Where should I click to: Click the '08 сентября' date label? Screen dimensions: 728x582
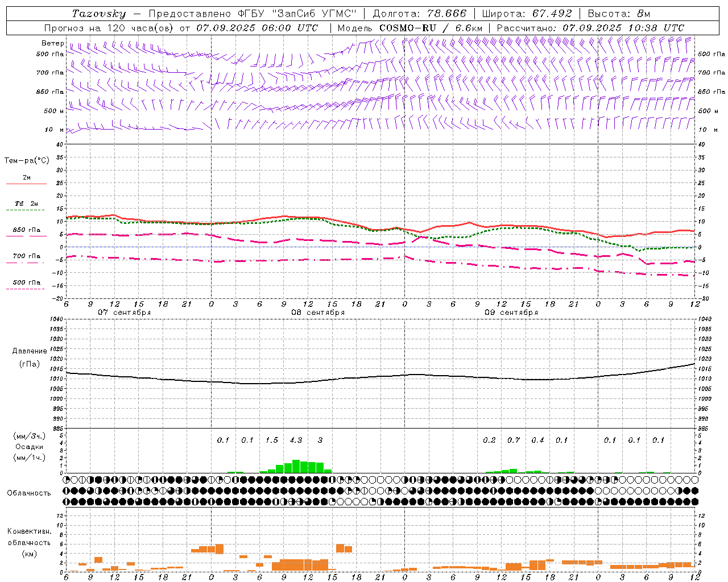(x=318, y=313)
